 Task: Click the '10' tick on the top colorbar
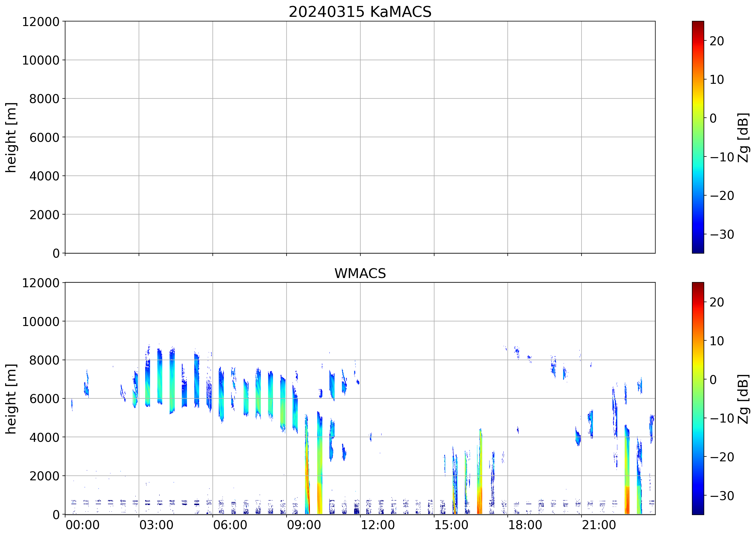716,80
